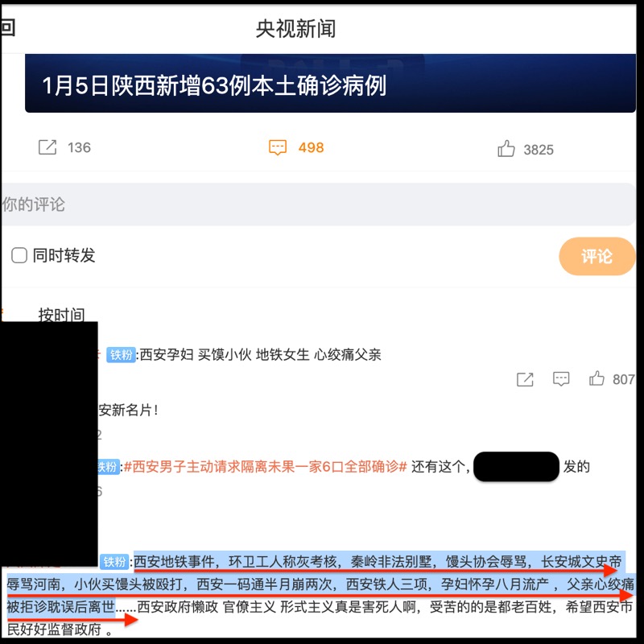Click the 498 comment count number

312,147
